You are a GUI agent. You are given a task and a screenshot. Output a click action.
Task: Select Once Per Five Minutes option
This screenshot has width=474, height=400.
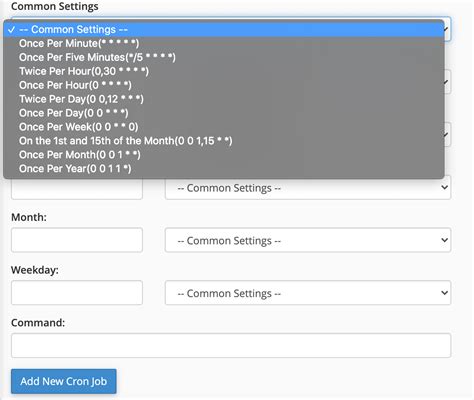point(224,57)
